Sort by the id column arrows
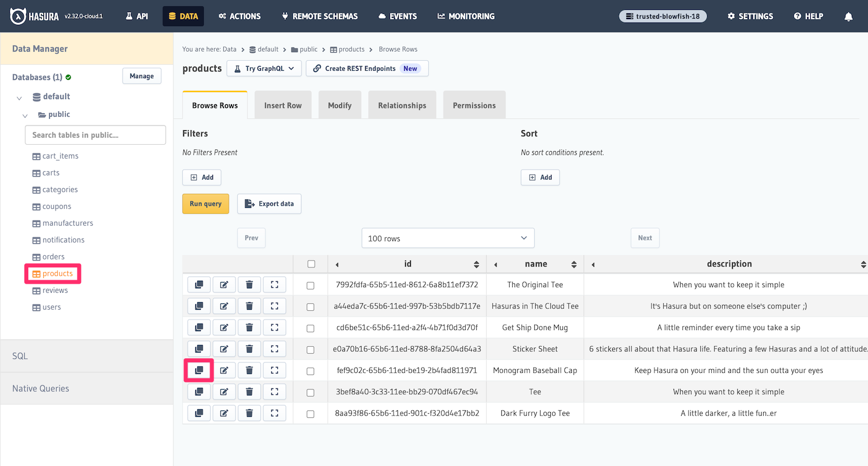This screenshot has height=466, width=868. [x=476, y=265]
